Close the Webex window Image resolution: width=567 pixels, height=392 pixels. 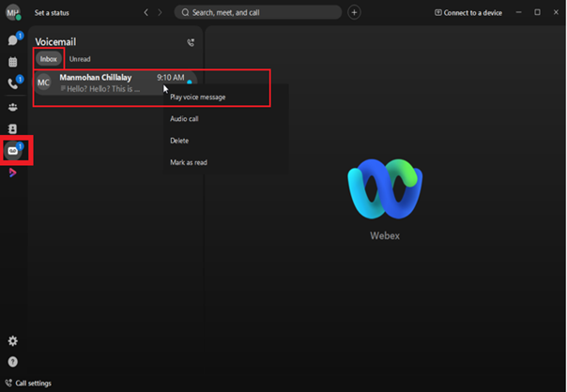[x=556, y=12]
